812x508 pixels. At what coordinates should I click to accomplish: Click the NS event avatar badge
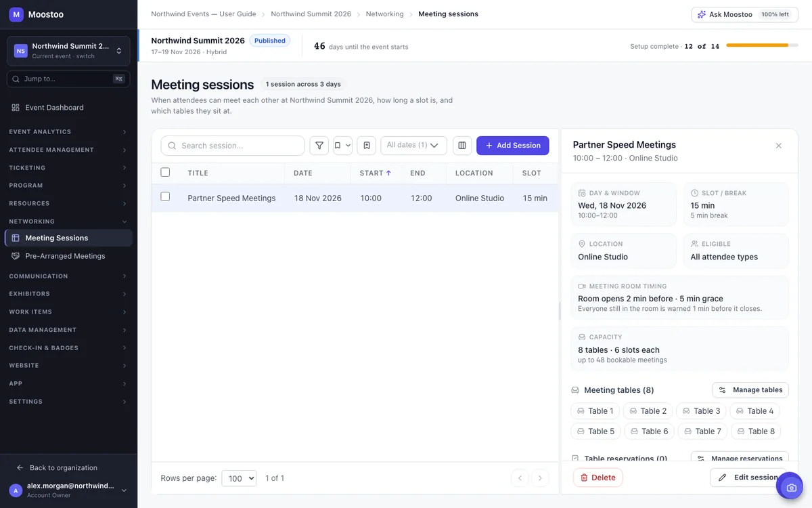click(21, 51)
